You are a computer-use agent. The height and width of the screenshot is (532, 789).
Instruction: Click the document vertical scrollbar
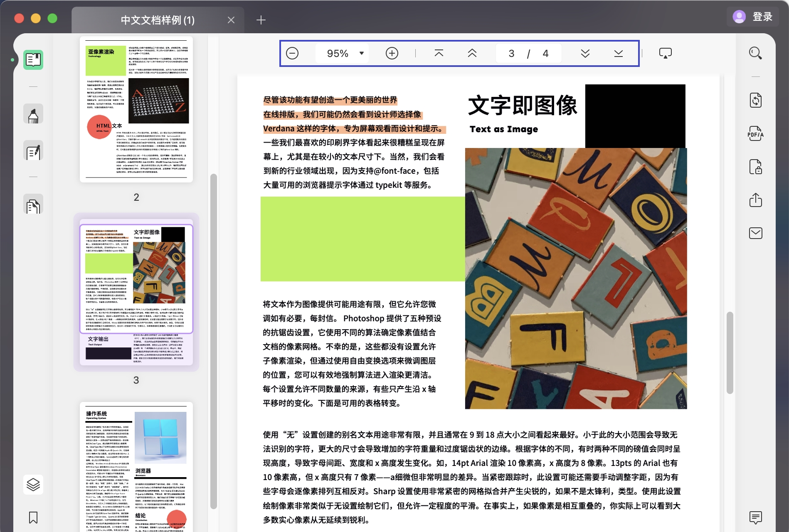pyautogui.click(x=730, y=352)
